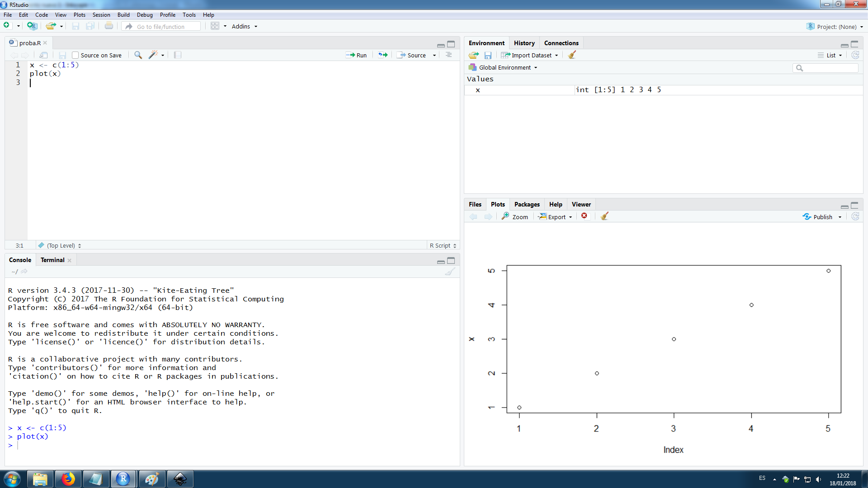Viewport: 868px width, 488px height.
Task: Switch to the Terminal tab
Action: (x=52, y=260)
